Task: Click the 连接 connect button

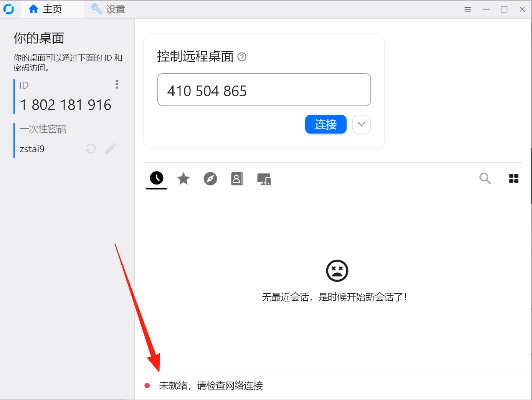Action: [326, 124]
